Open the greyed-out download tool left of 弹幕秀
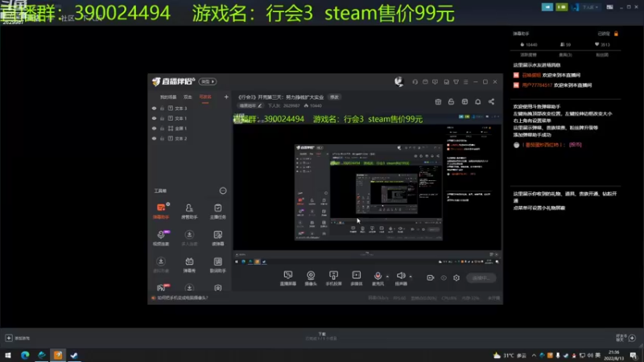 pos(161,265)
